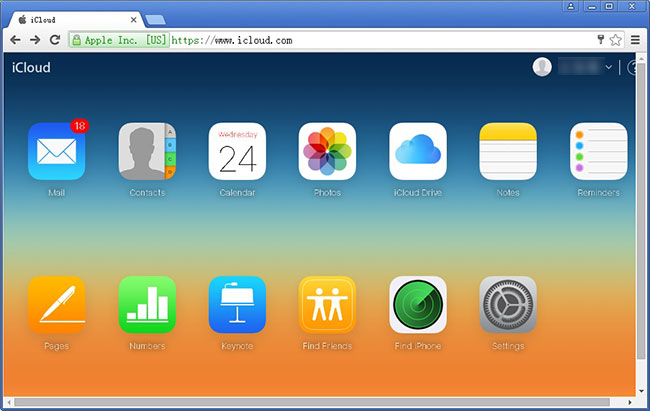
Task: Click the Find iPhone label
Action: [x=418, y=346]
